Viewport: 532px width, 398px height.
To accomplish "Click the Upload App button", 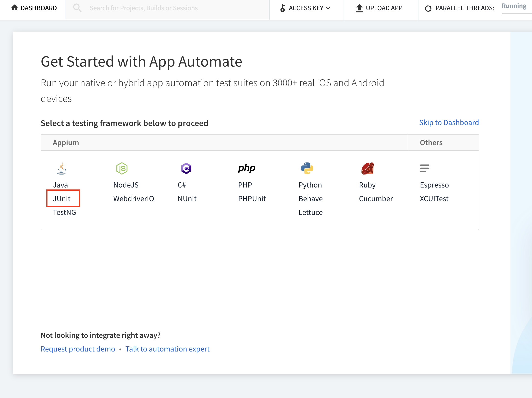I will [x=379, y=8].
